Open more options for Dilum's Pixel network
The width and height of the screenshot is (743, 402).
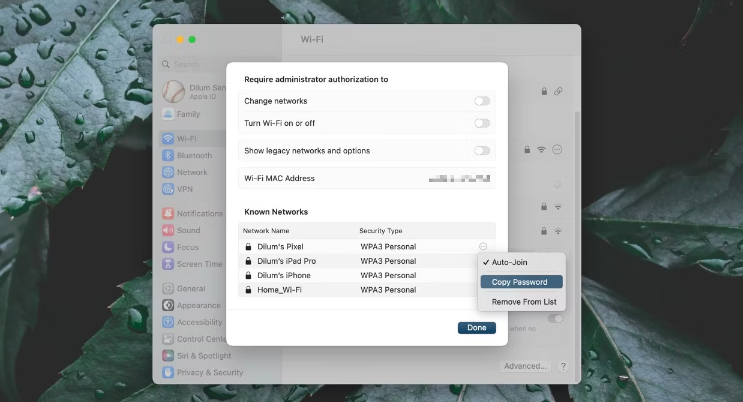coord(483,247)
